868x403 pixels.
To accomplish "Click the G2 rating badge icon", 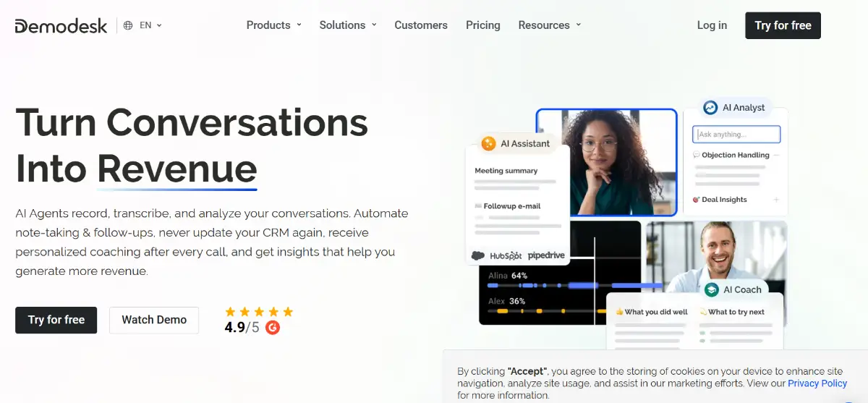I will 273,327.
